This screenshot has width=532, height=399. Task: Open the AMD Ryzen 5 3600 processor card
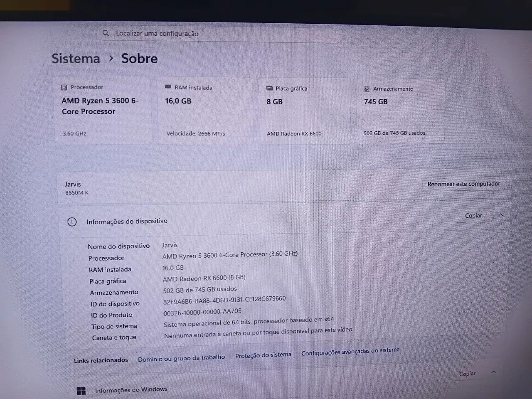103,110
